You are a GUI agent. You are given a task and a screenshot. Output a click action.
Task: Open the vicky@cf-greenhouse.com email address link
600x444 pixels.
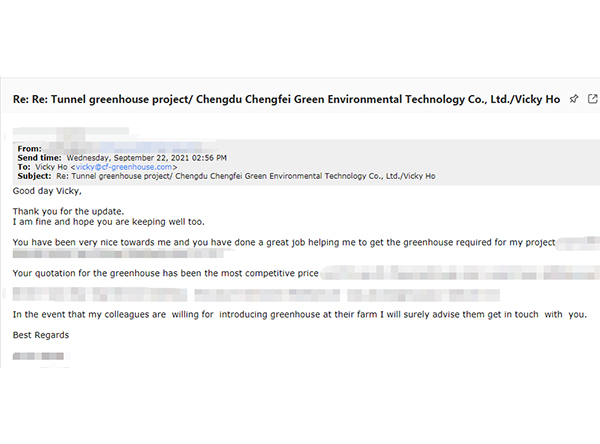coord(124,167)
